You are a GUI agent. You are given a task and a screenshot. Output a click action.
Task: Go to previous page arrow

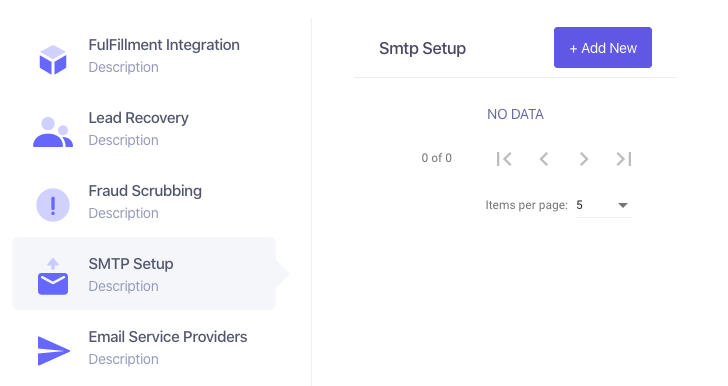coord(544,159)
